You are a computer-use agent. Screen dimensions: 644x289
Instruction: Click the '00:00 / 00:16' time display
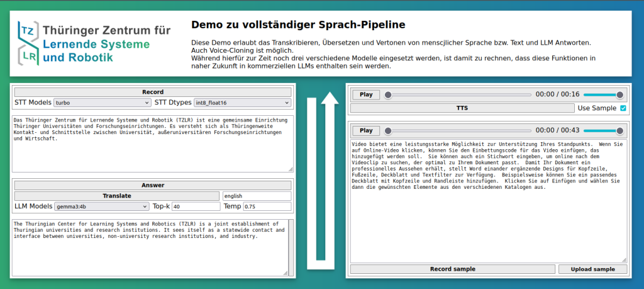point(557,94)
